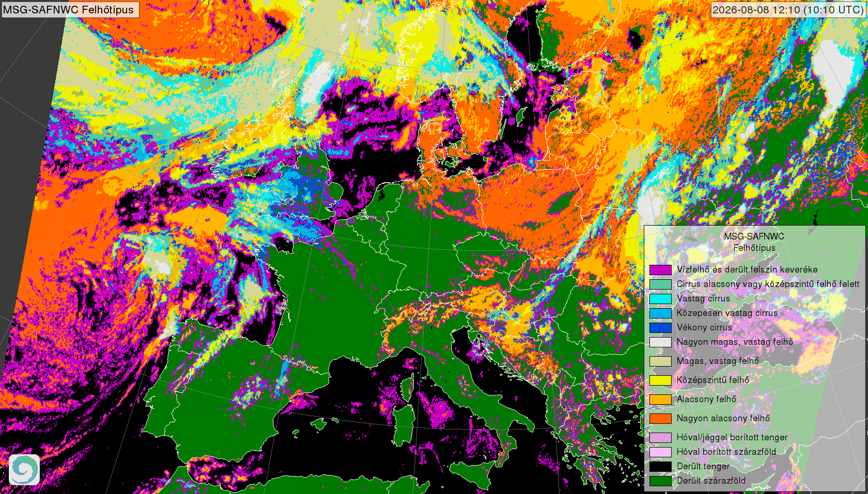Select the 'Középszintű felhő' legend label
Screen dimensions: 868x494
click(x=713, y=380)
